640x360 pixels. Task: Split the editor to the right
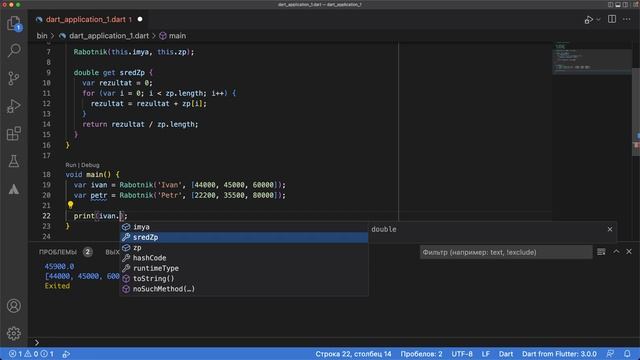coord(612,19)
